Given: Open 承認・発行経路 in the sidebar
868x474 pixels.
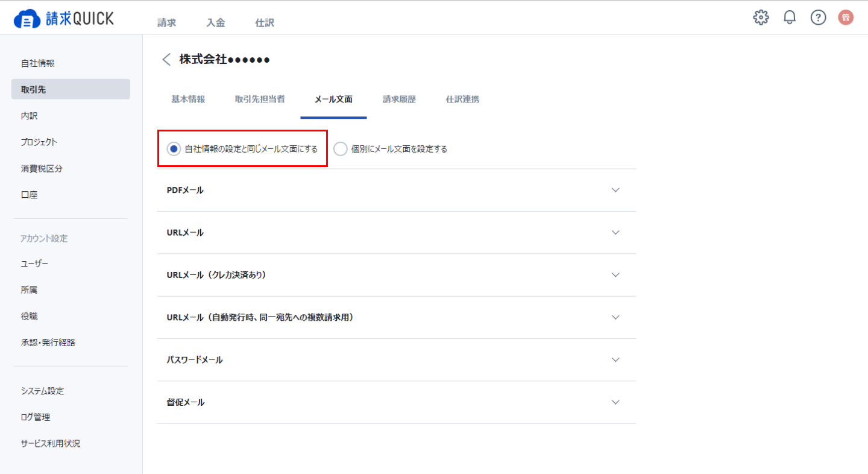Looking at the screenshot, I should pos(48,343).
